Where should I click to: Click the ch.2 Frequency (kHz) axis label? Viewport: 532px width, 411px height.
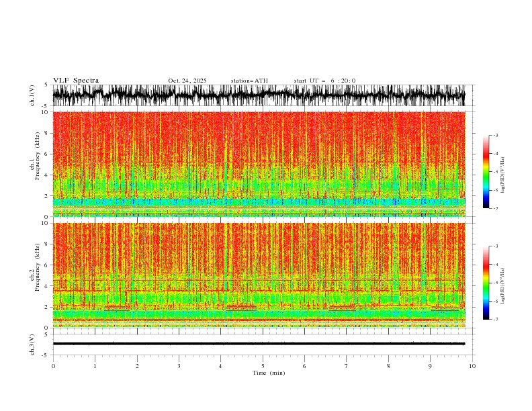[x=35, y=267]
